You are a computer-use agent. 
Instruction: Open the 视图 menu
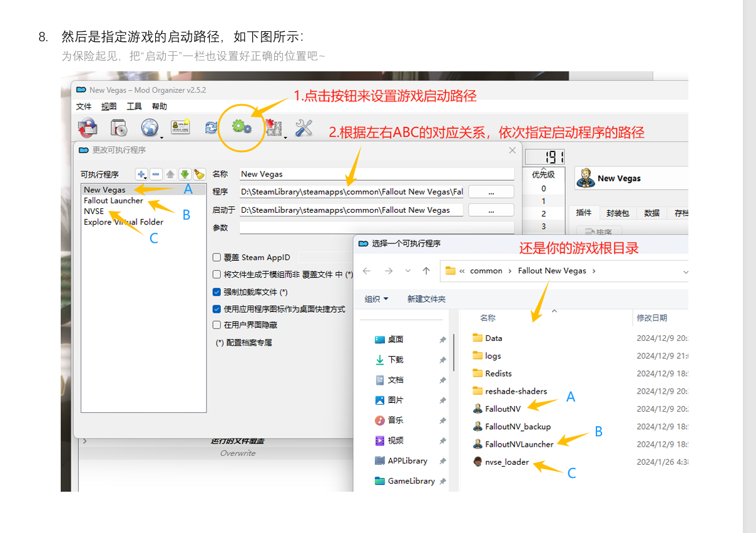pyautogui.click(x=109, y=106)
